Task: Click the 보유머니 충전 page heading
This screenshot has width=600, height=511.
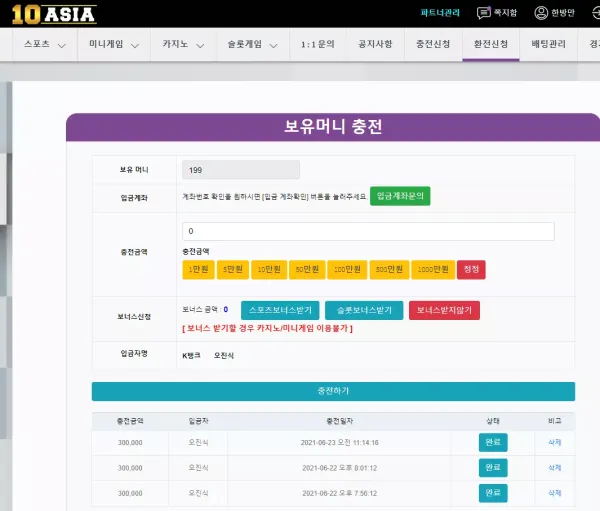Action: [333, 126]
